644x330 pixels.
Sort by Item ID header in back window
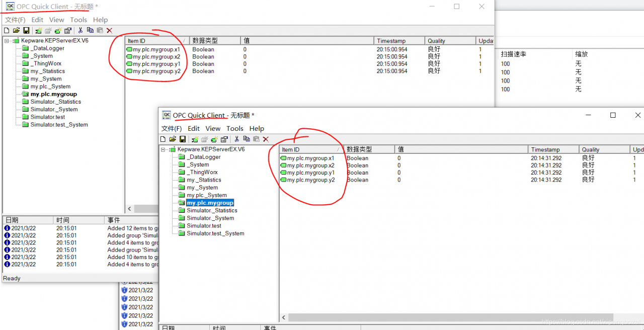157,41
